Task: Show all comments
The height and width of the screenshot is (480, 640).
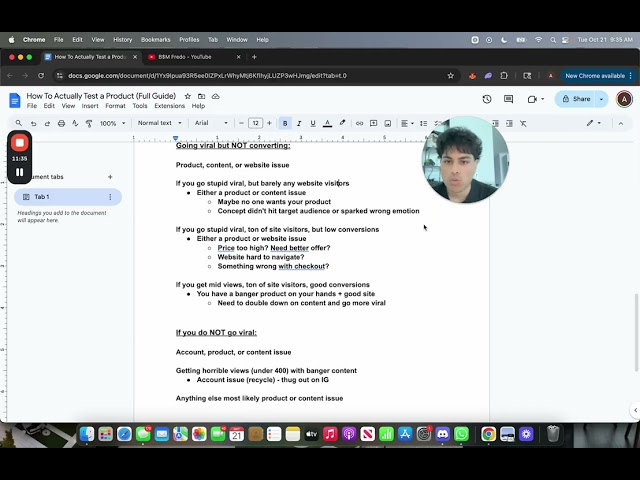Action: click(509, 99)
